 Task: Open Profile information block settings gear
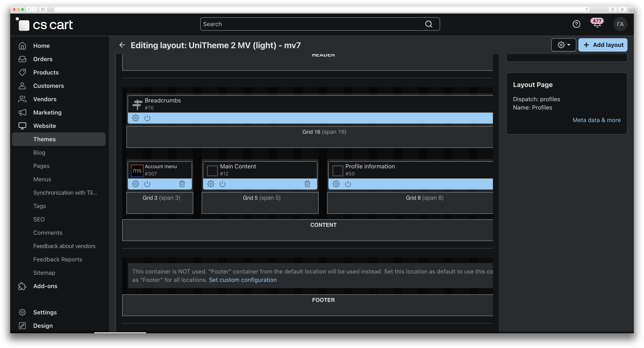[x=336, y=184]
